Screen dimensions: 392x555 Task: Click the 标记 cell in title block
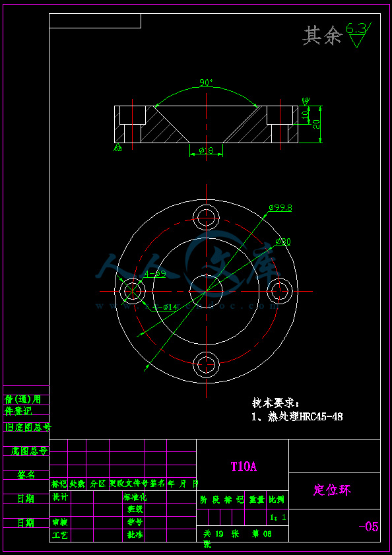pos(59,484)
